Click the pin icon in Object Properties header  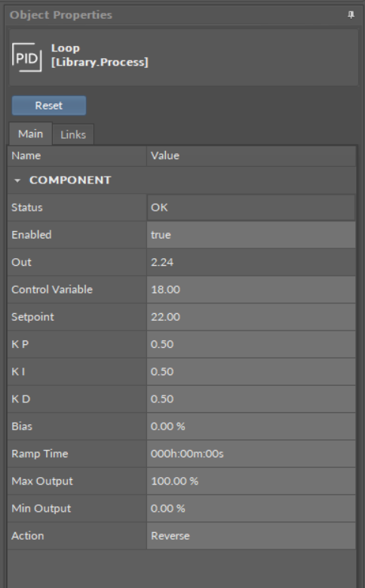pos(351,14)
